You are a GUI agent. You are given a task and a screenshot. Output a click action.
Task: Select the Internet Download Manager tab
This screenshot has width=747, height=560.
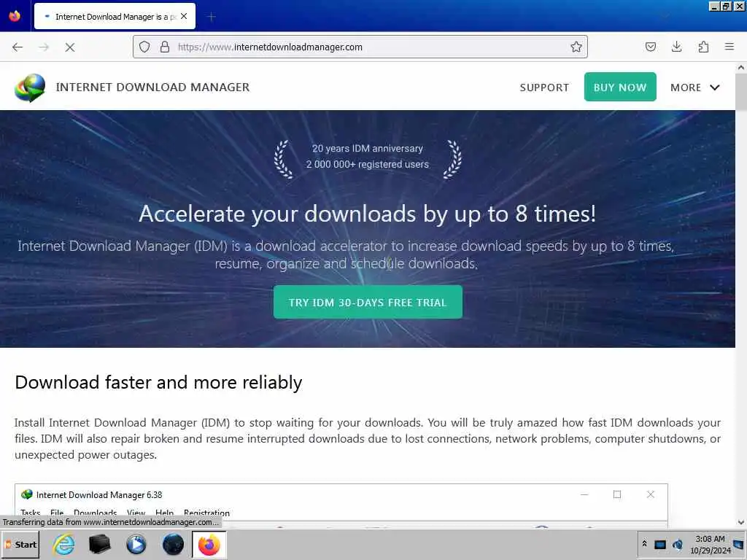click(x=115, y=16)
